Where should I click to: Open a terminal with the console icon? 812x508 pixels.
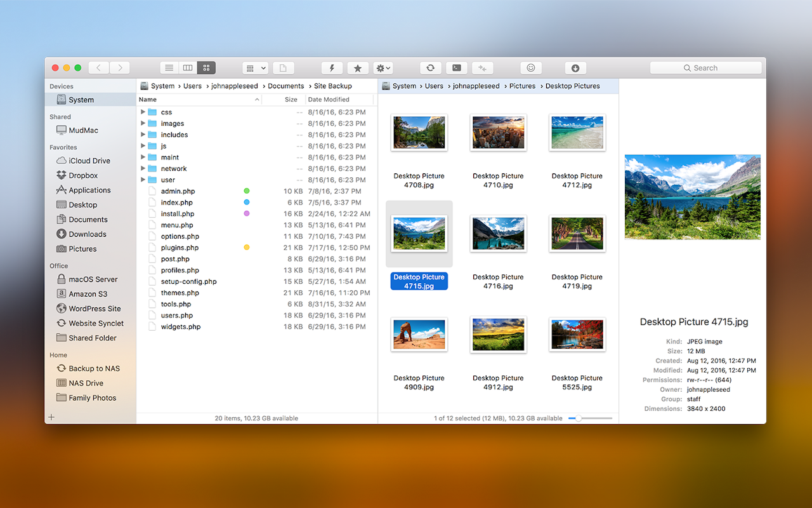pyautogui.click(x=456, y=67)
